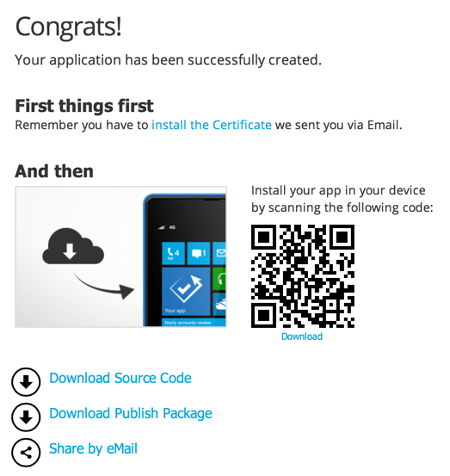This screenshot has height=476, width=450.
Task: Tap the phone call tile on the pictured device
Action: (173, 253)
